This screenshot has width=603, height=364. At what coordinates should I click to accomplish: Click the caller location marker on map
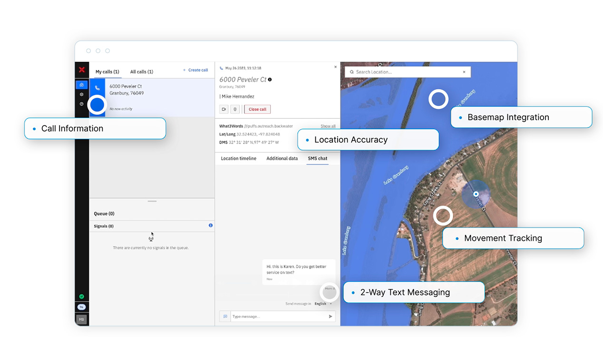(x=476, y=194)
